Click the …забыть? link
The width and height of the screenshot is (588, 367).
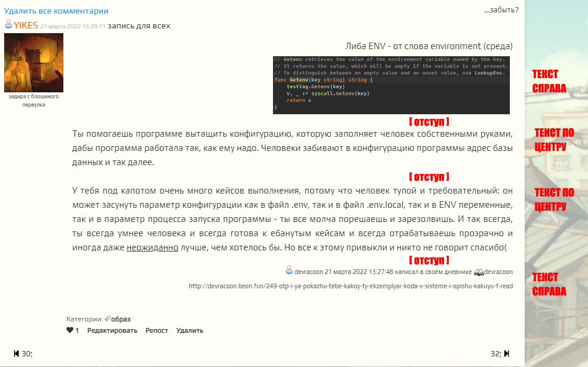click(501, 9)
